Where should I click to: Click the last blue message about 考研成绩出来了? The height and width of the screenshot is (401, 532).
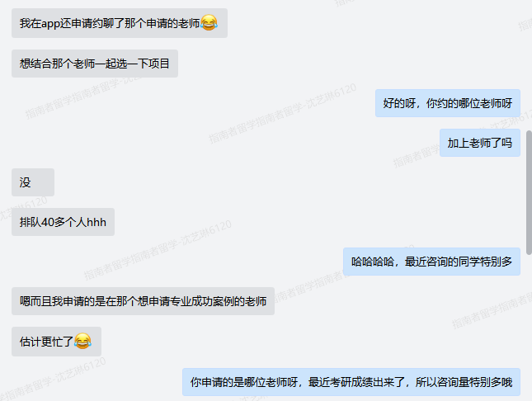click(351, 382)
